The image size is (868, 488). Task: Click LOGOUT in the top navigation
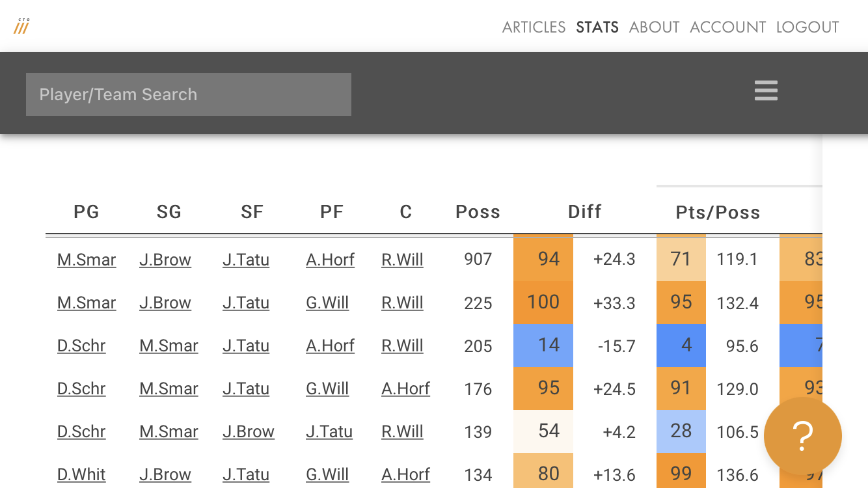(807, 27)
